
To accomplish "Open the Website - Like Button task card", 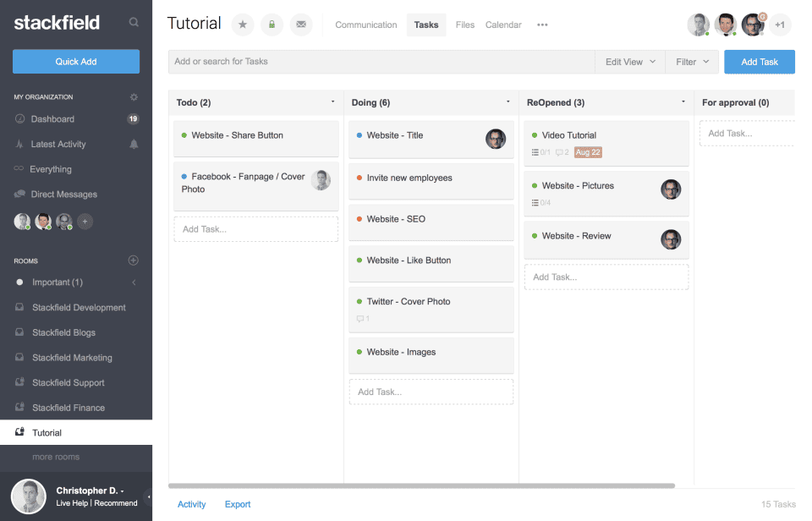I will pyautogui.click(x=431, y=264).
